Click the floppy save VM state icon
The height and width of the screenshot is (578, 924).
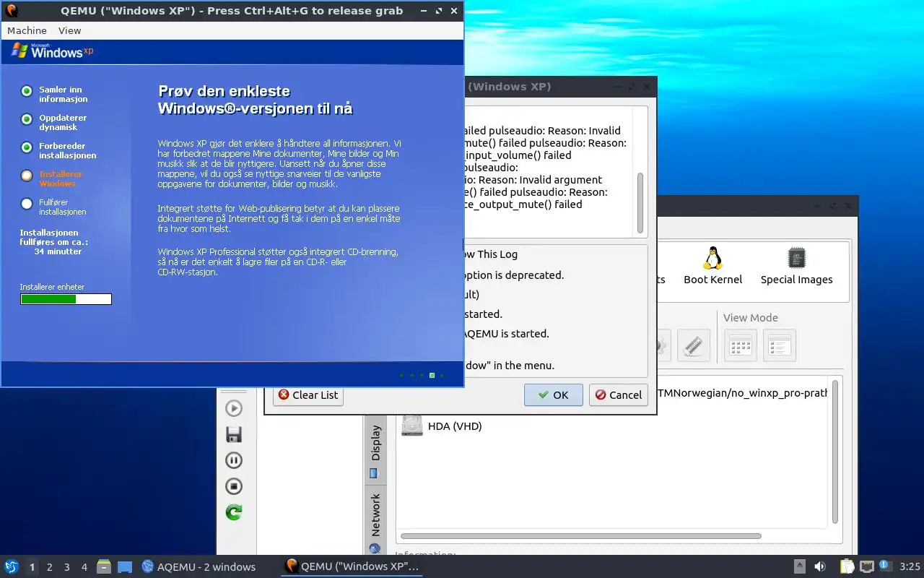tap(234, 434)
